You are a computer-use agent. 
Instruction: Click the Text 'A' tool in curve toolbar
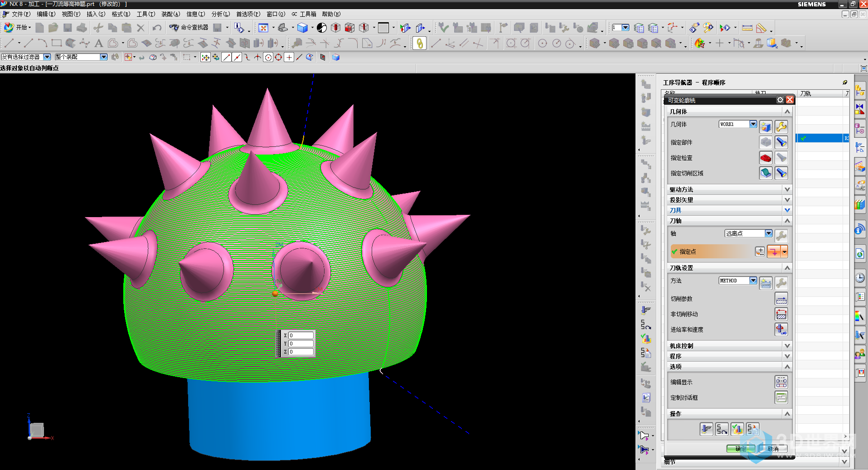click(x=98, y=43)
